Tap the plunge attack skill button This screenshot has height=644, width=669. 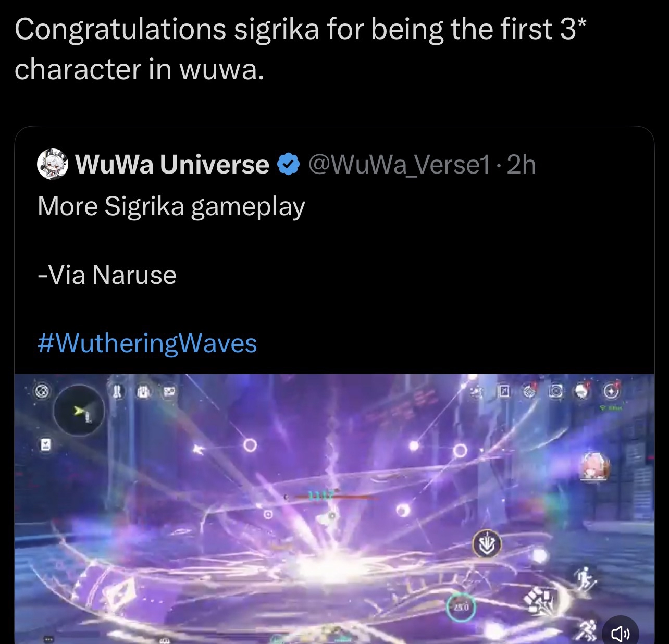487,545
